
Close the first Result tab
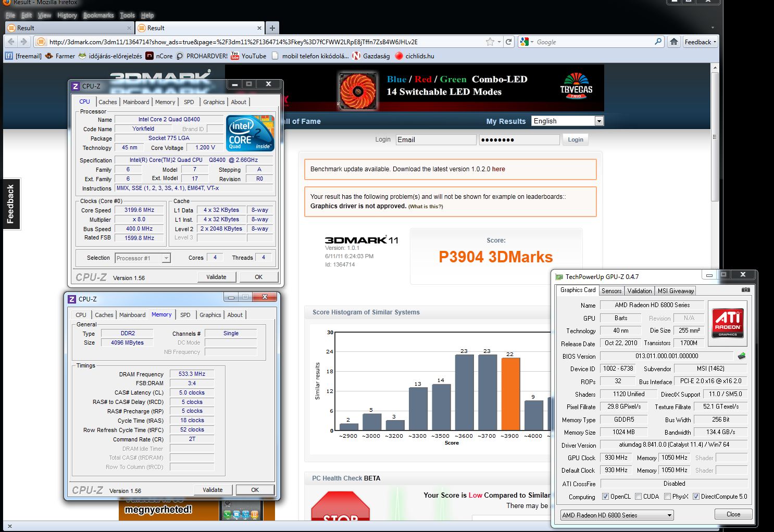129,28
